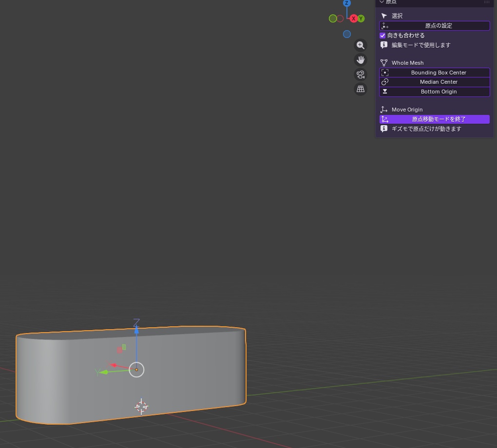Screen dimensions: 497x448
Task: Switch perspective/orthographic with grid icon
Action: coord(361,89)
